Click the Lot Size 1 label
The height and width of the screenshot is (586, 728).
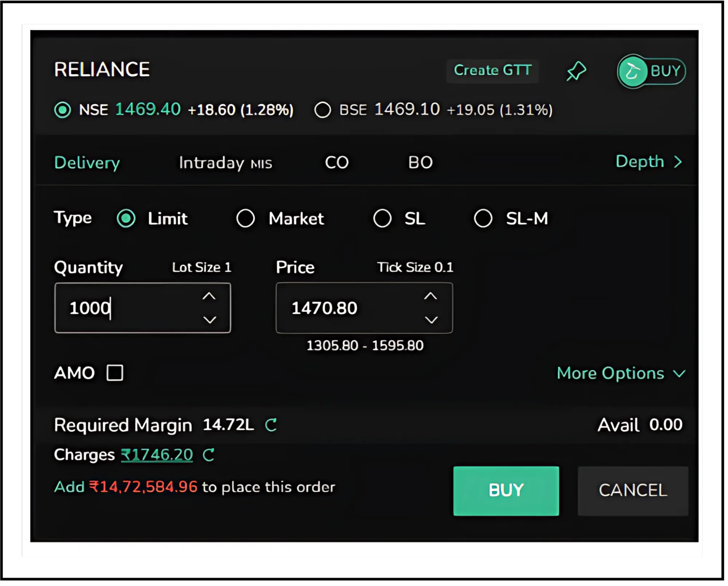[202, 267]
